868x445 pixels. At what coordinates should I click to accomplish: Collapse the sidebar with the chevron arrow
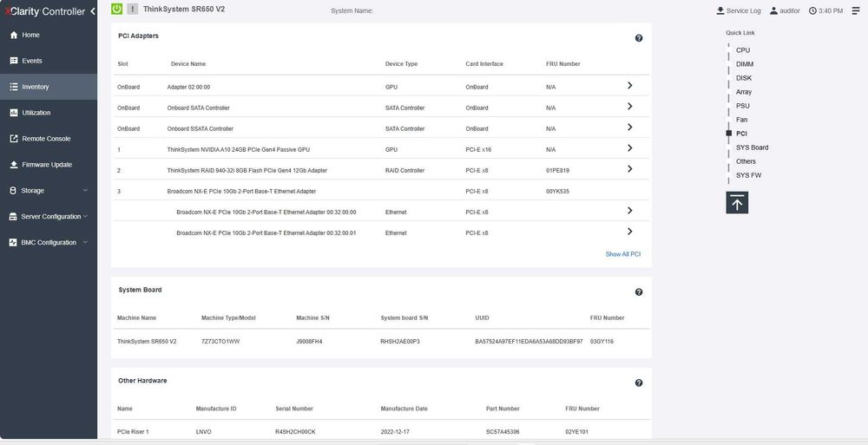tap(93, 11)
